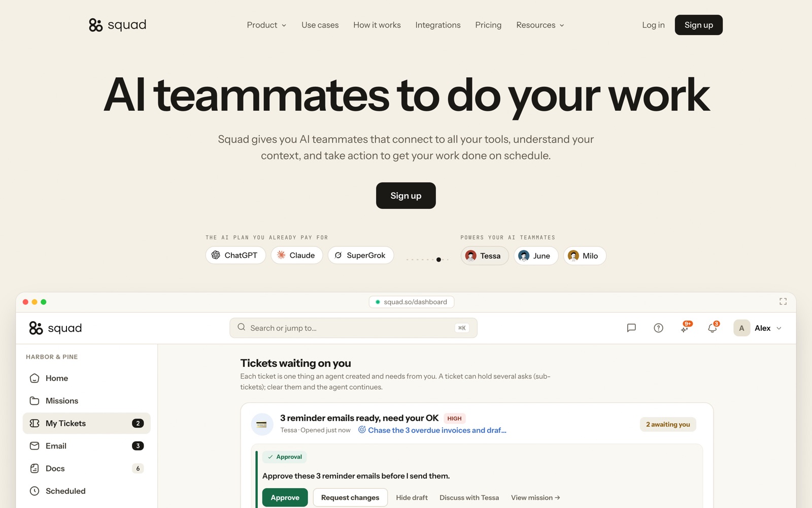Viewport: 812px width, 508px height.
Task: Select Scheduled in the sidebar
Action: (87, 491)
